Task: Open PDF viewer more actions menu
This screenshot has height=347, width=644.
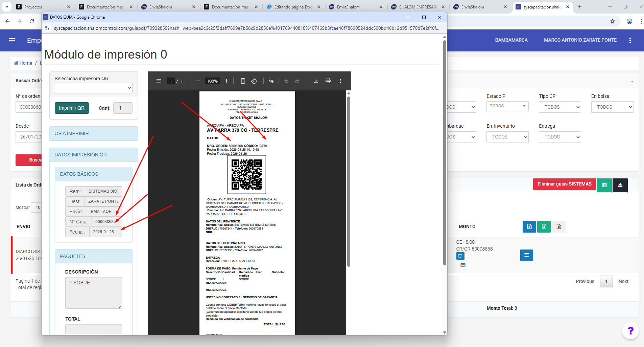Action: coord(340,81)
